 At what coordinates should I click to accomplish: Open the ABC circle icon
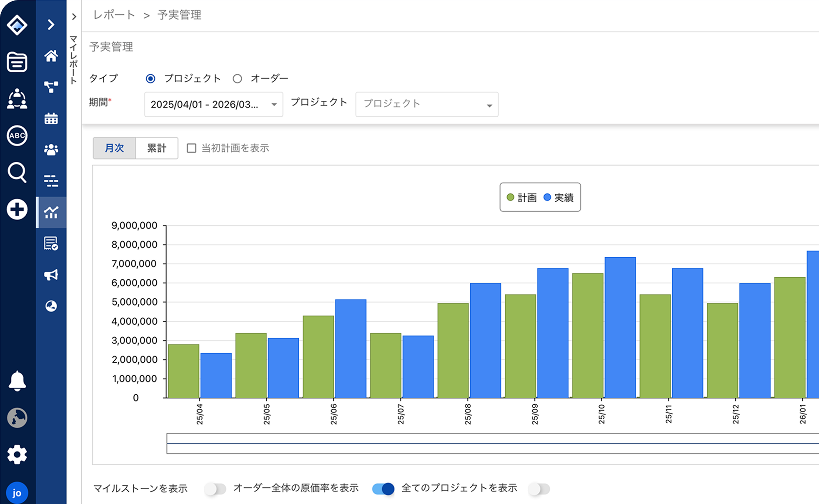[x=17, y=135]
